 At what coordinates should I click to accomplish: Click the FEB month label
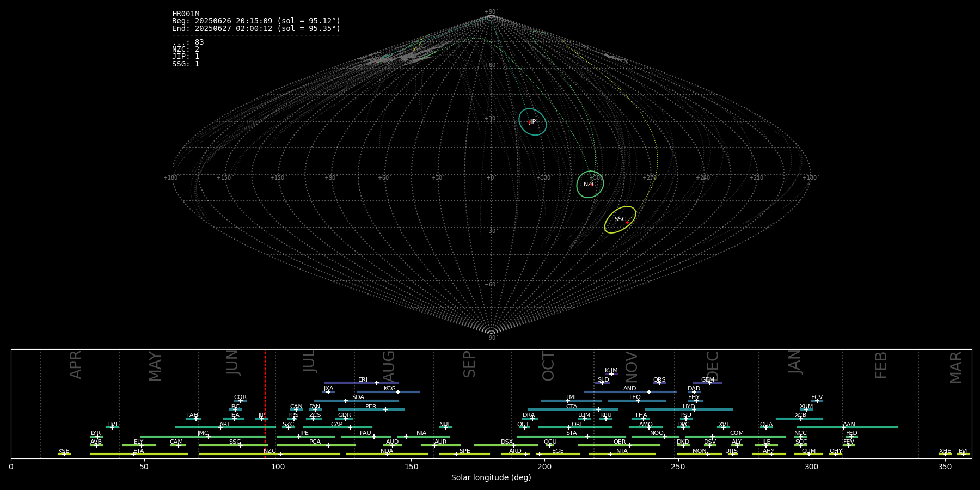point(880,365)
